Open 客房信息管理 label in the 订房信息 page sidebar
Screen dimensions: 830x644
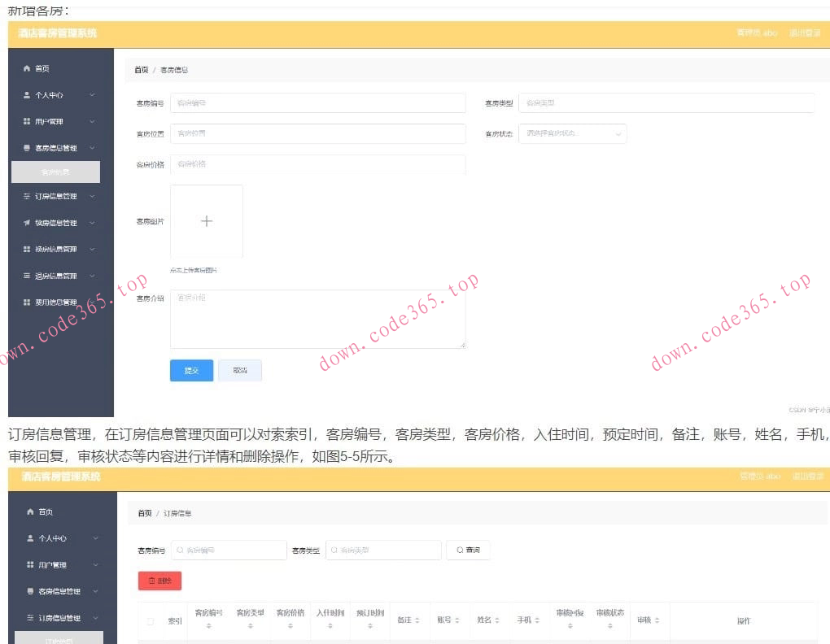pyautogui.click(x=59, y=591)
